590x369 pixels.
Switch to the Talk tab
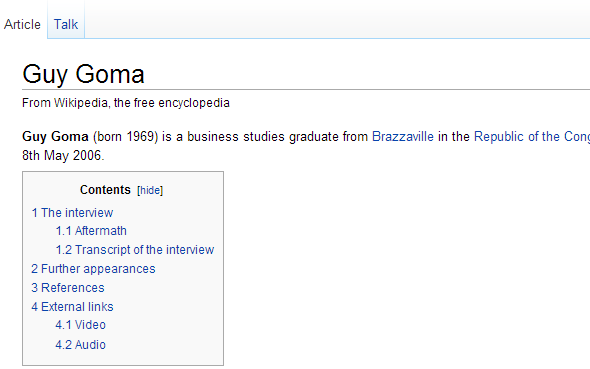(x=66, y=24)
